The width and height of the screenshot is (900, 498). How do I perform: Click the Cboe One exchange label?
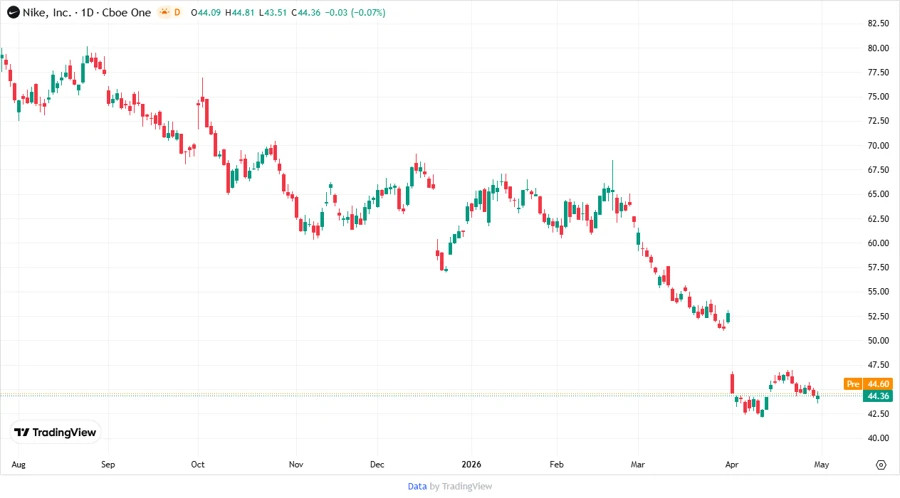pyautogui.click(x=126, y=12)
